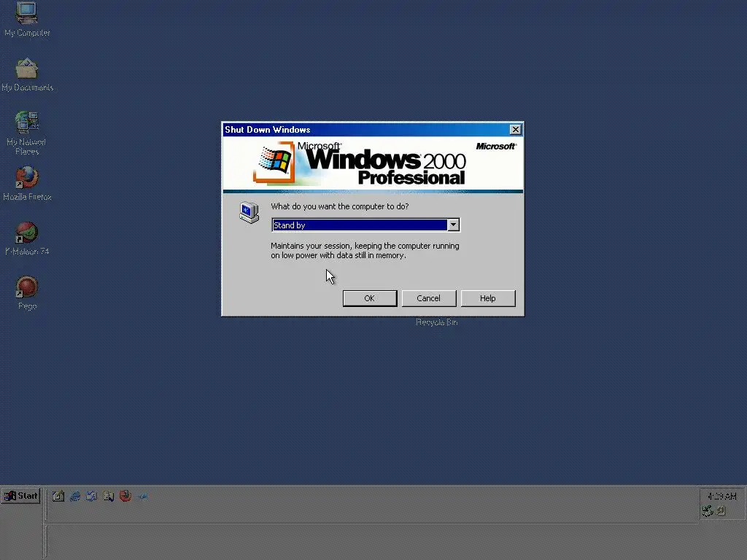Click the text 'What do you want the computer to do?'

pyautogui.click(x=340, y=206)
